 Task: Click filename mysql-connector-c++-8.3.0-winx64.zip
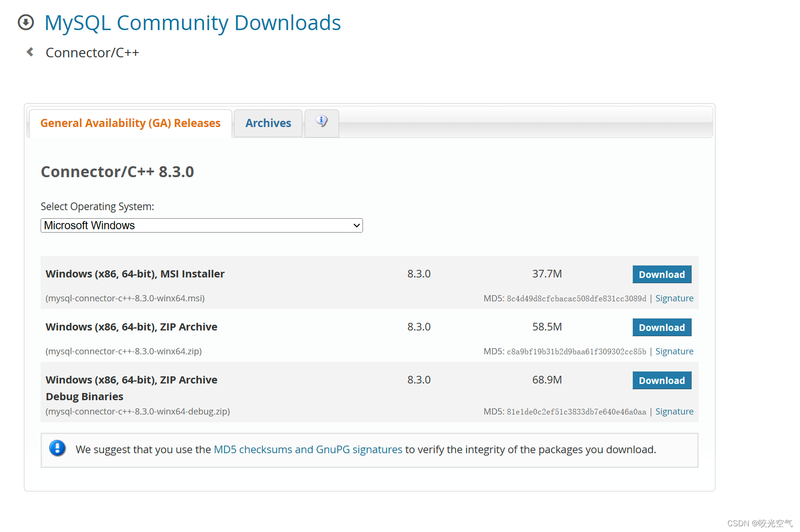(x=124, y=351)
